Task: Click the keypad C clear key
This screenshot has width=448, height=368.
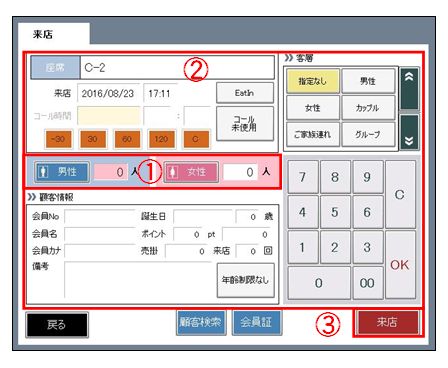Action: click(400, 195)
